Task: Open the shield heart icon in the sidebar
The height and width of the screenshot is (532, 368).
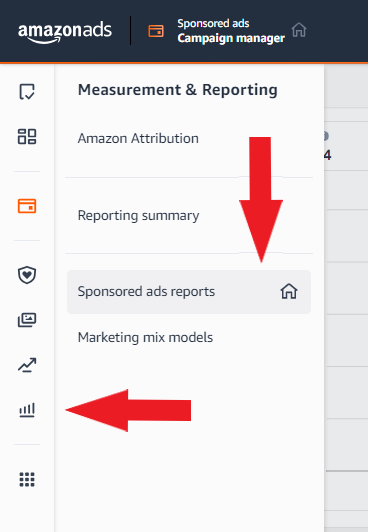Action: pos(27,275)
